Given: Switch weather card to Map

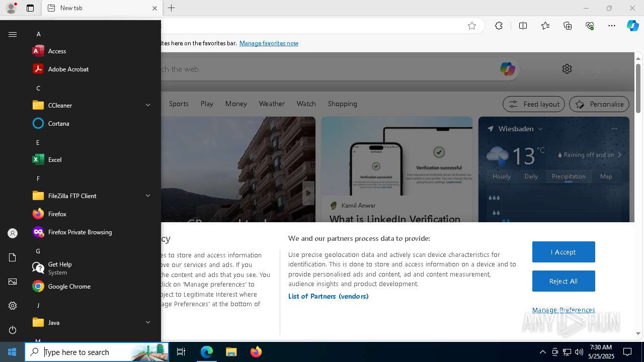Looking at the screenshot, I should tap(606, 176).
